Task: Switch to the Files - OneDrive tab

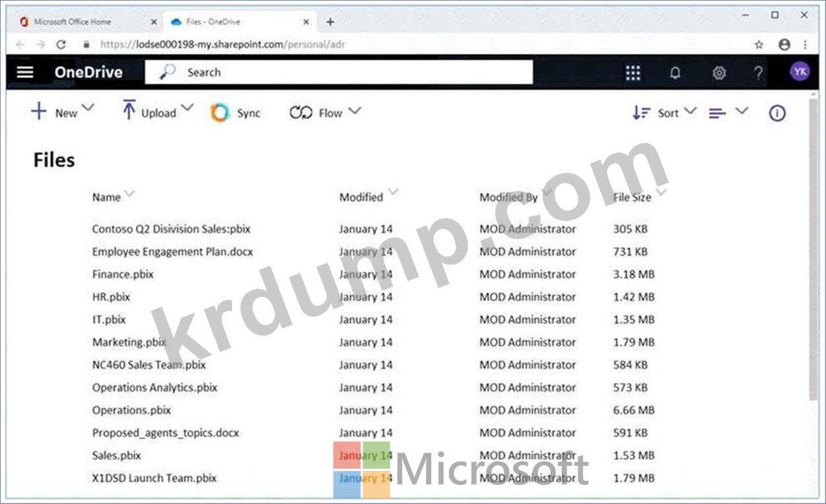Action: coord(239,22)
